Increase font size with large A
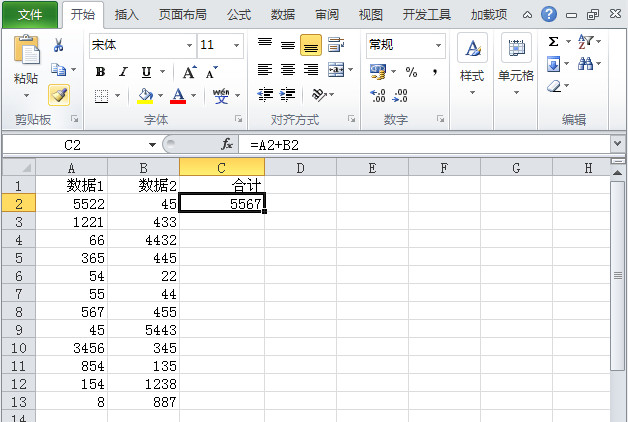The image size is (628, 422). click(189, 72)
